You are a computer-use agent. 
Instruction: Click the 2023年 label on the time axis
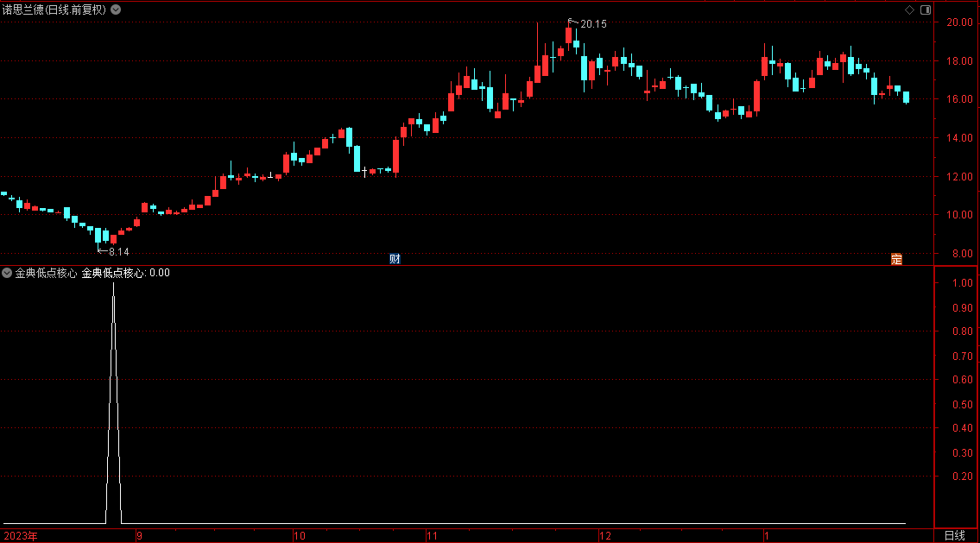pos(21,536)
